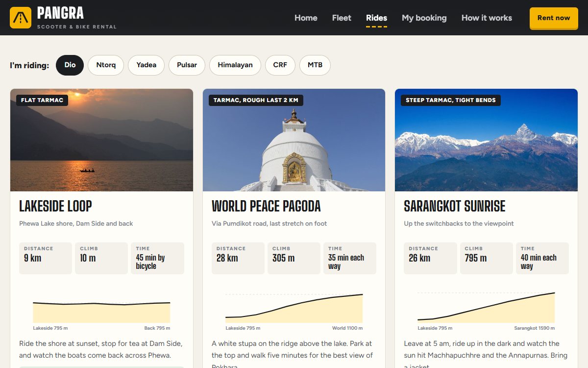Open My booking
588x368 pixels.
click(424, 18)
